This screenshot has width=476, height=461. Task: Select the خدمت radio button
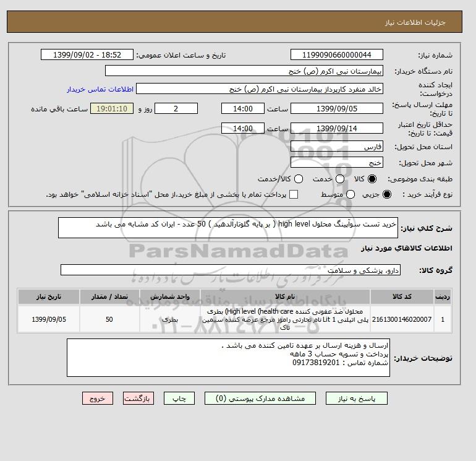(340, 179)
